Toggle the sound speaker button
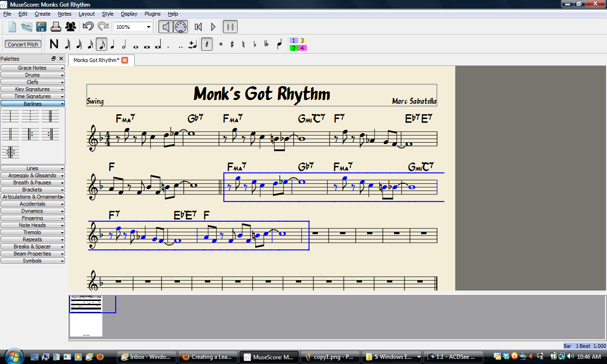Image resolution: width=607 pixels, height=364 pixels. pyautogui.click(x=166, y=27)
